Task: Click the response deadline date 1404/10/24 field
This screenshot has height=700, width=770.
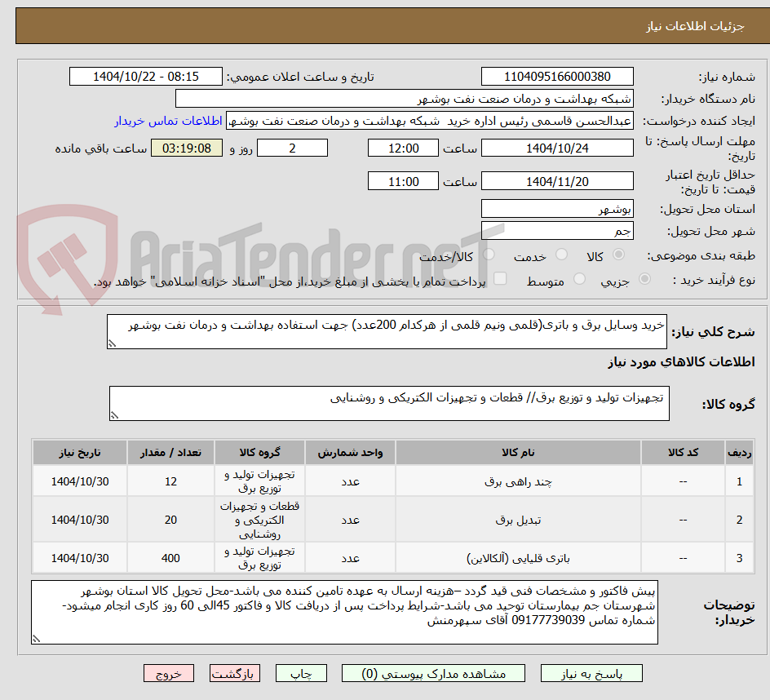Action: coord(557,148)
